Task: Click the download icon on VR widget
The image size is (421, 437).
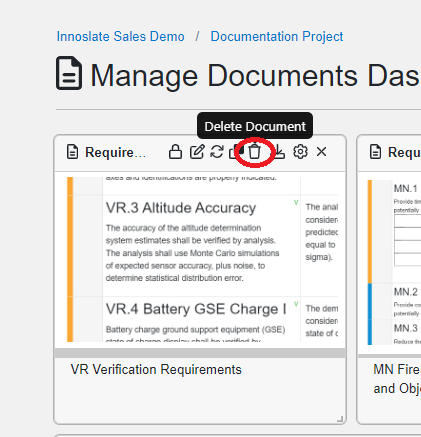Action: click(279, 152)
